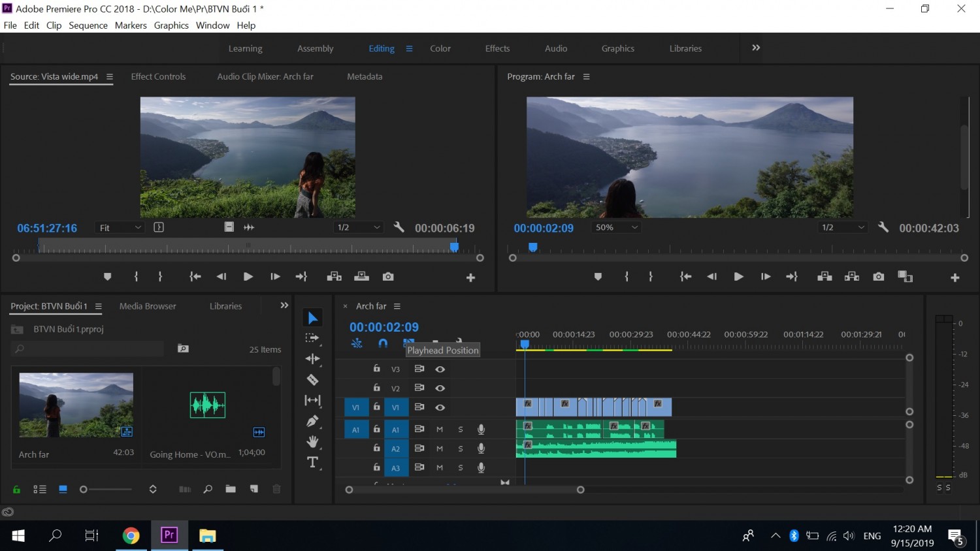Open Program monitor zoom 50% dropdown

click(x=616, y=227)
